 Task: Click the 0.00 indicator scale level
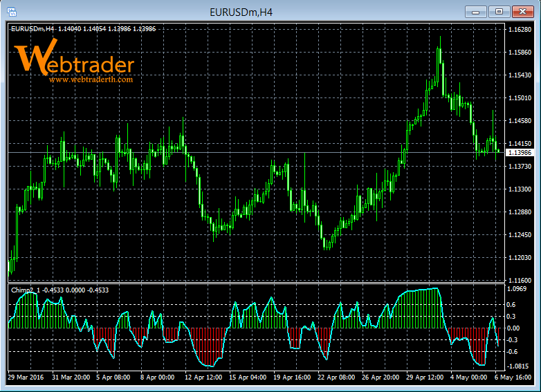coord(513,328)
